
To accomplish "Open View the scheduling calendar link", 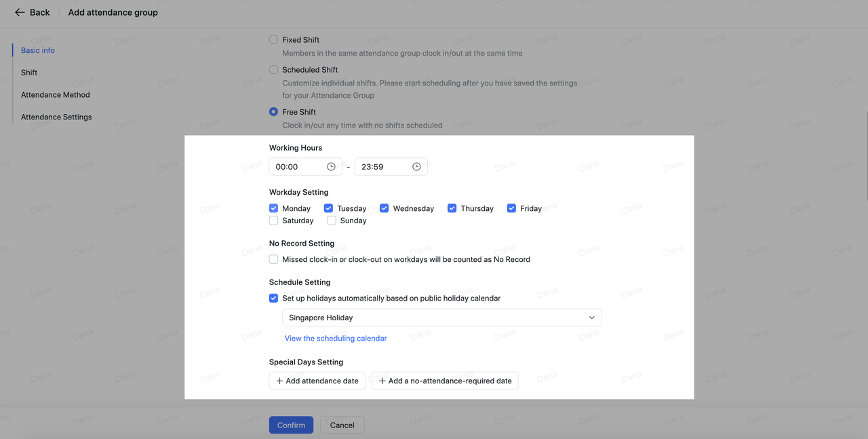I will click(x=336, y=339).
